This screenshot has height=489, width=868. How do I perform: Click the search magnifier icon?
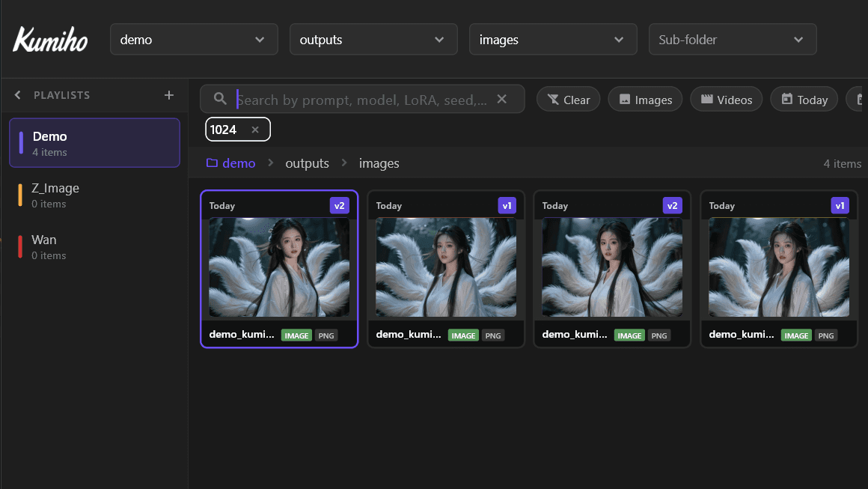[220, 98]
